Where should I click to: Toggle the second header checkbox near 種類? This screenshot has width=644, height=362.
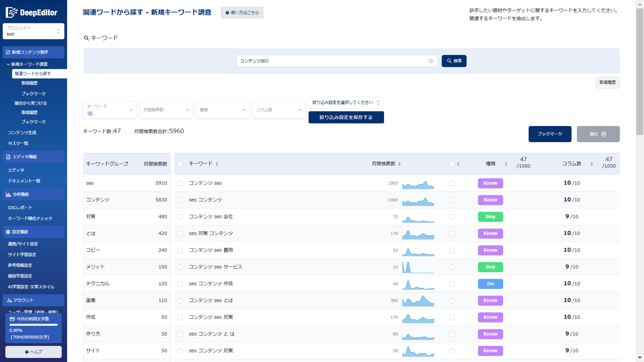tap(452, 164)
